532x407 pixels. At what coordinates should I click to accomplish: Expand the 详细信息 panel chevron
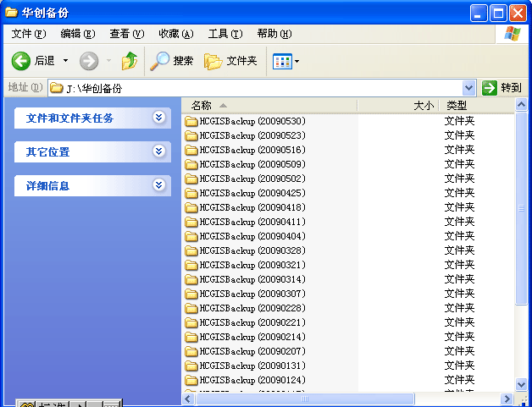click(x=158, y=185)
